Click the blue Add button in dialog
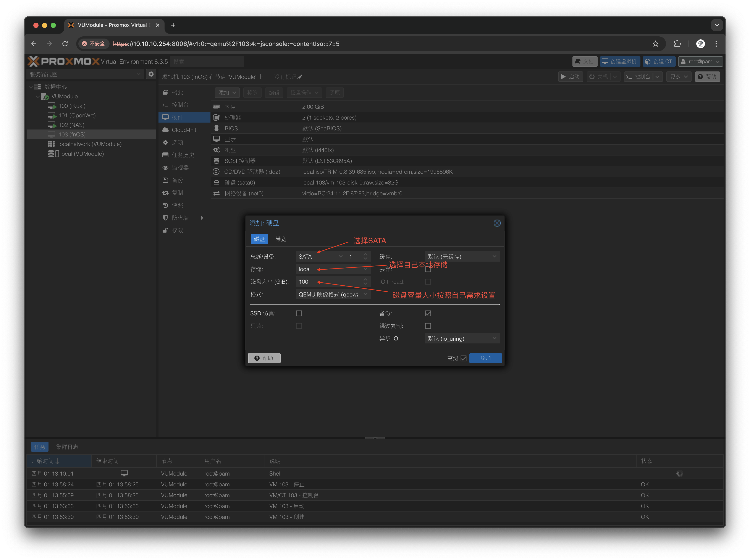 coord(485,358)
